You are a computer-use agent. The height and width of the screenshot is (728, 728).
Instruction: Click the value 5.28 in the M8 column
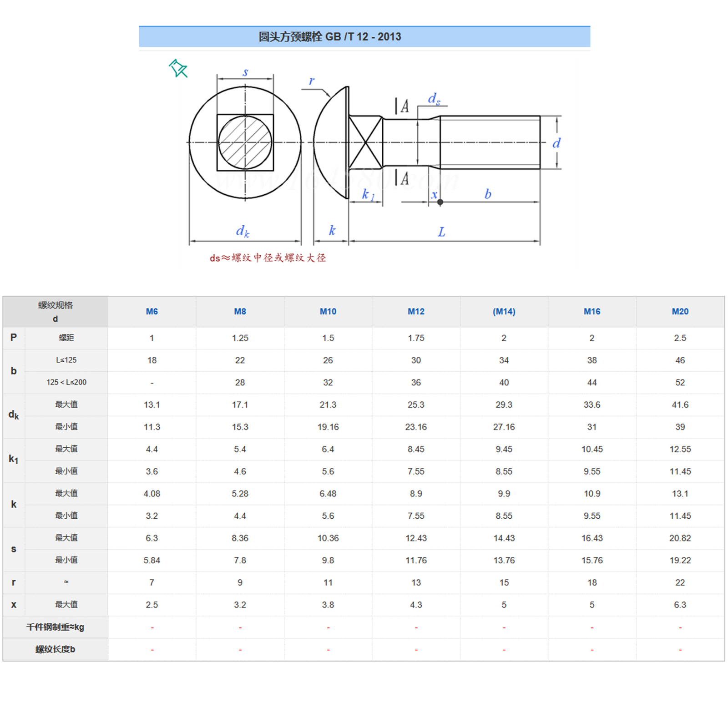(x=240, y=494)
